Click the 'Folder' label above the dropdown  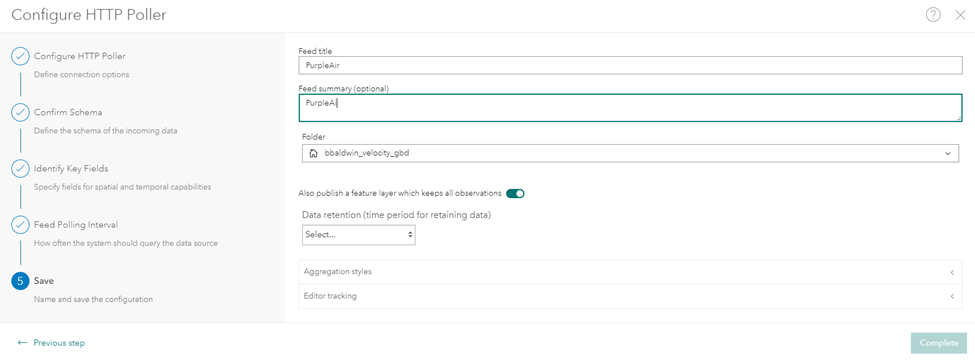tap(313, 137)
